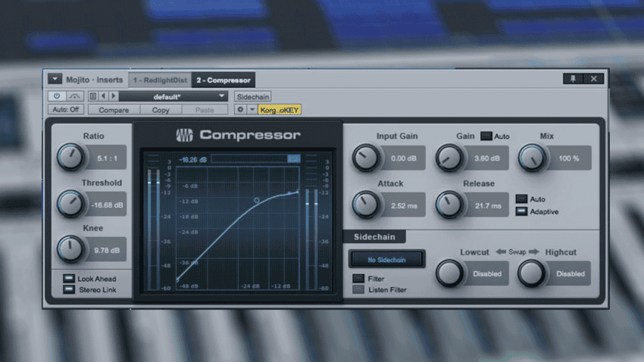Enable Auto gain checkbox next to Gain
Screen dimensions: 644x362
point(486,136)
